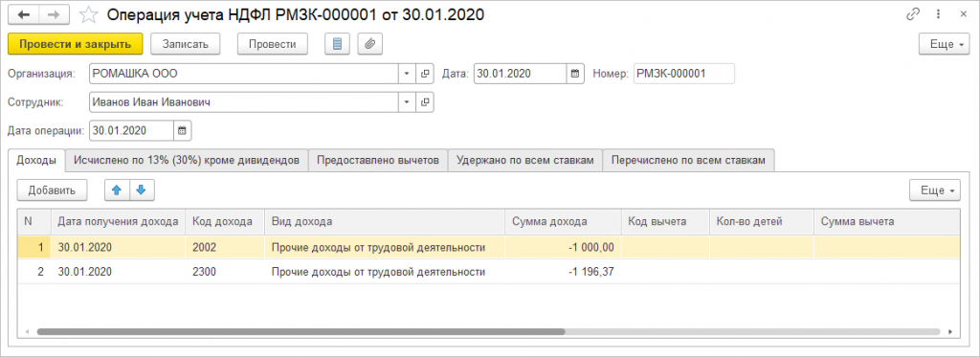Click Вид дохода cell in row 2300
The image size is (980, 357).
point(385,272)
